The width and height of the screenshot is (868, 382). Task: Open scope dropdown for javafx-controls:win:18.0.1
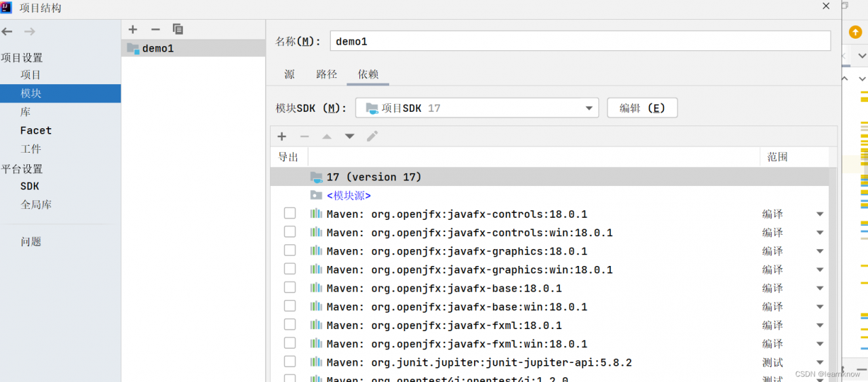pos(820,233)
